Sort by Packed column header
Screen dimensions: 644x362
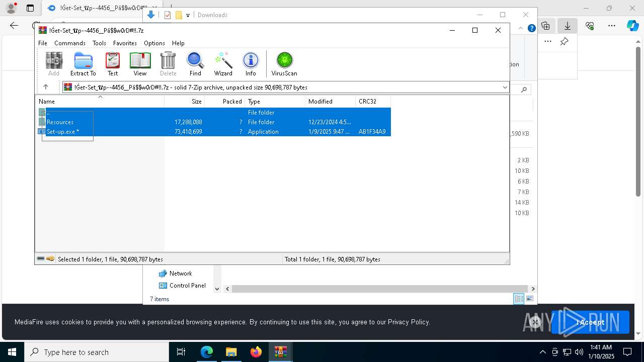pos(225,102)
